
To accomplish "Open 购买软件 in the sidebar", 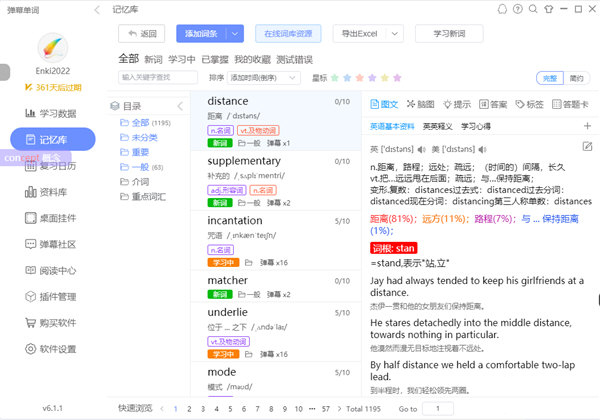I will [51, 323].
